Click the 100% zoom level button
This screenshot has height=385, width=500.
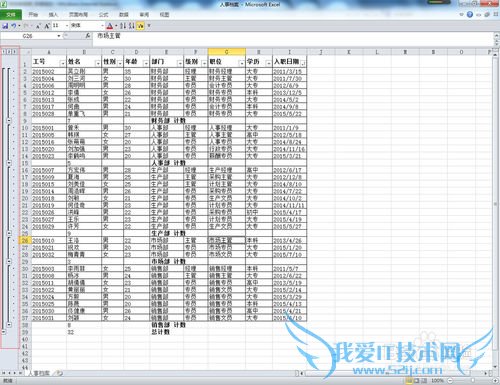coord(437,380)
